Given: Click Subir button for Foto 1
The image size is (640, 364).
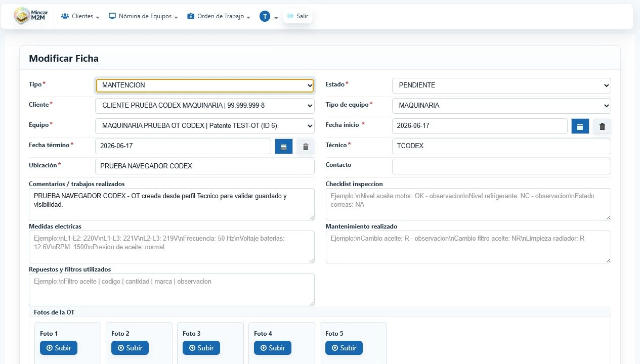Looking at the screenshot, I should [x=59, y=348].
